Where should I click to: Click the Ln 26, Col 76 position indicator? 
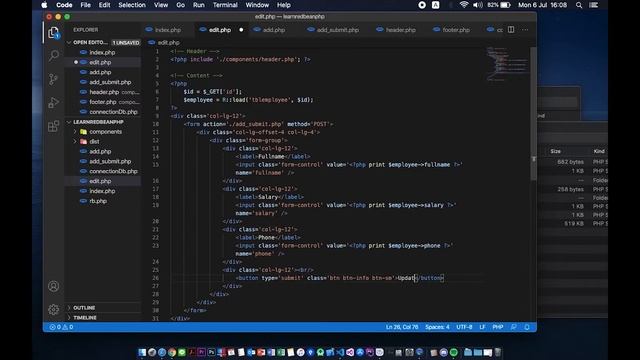coord(402,327)
